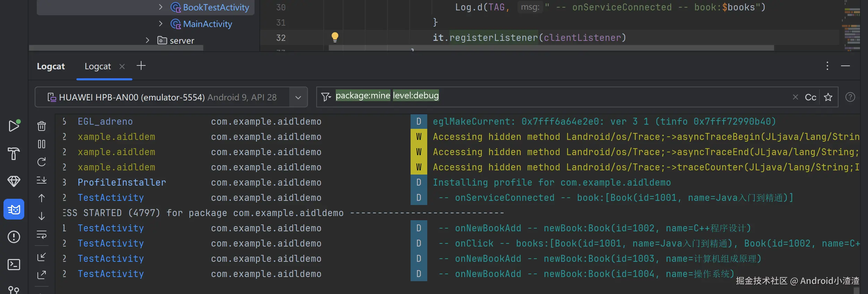Image resolution: width=868 pixels, height=294 pixels.
Task: Mark the filter as favorite with the star
Action: point(828,97)
